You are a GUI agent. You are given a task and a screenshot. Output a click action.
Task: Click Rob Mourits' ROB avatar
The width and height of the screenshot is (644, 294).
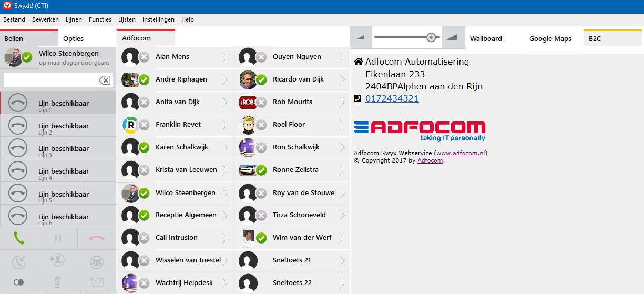click(x=248, y=102)
